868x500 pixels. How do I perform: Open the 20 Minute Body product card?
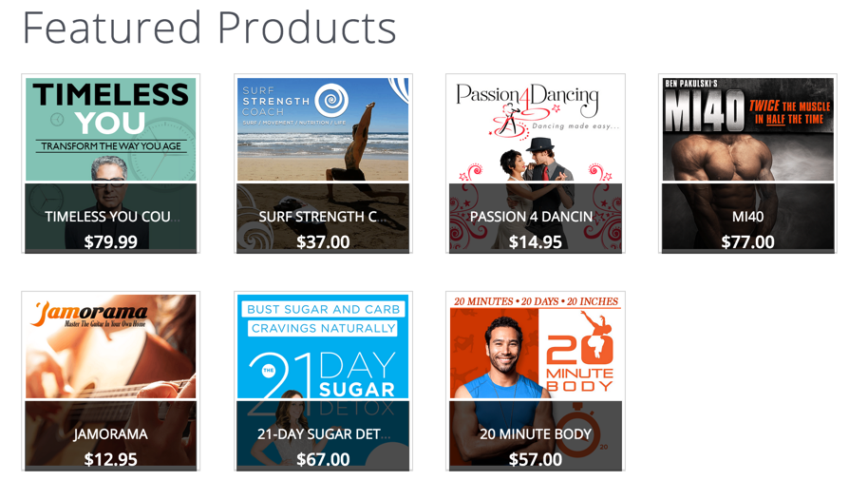[536, 381]
